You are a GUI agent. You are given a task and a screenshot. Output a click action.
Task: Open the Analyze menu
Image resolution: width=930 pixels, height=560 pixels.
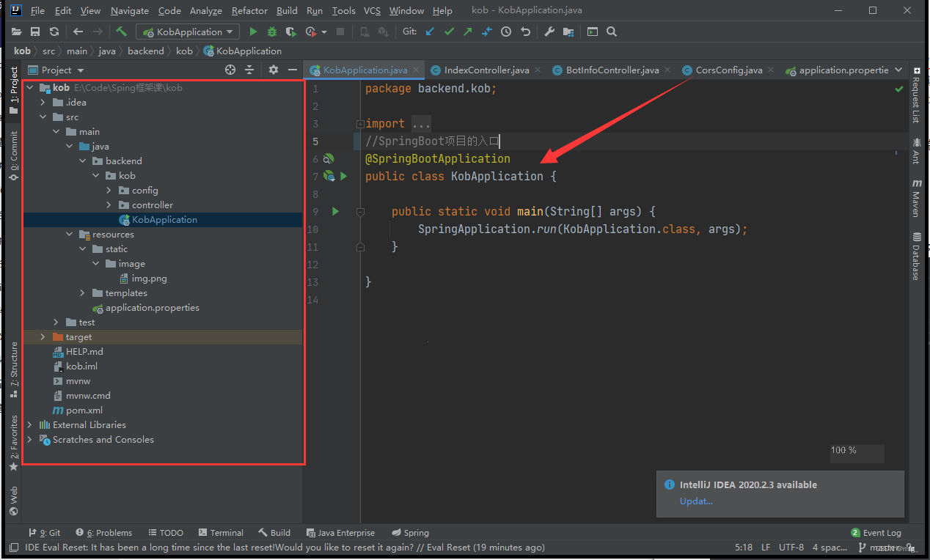205,10
